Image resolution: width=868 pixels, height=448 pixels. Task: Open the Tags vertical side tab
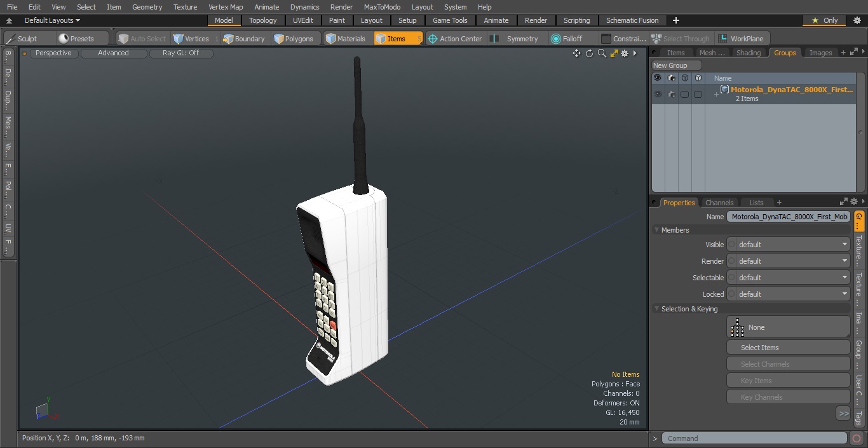point(858,417)
